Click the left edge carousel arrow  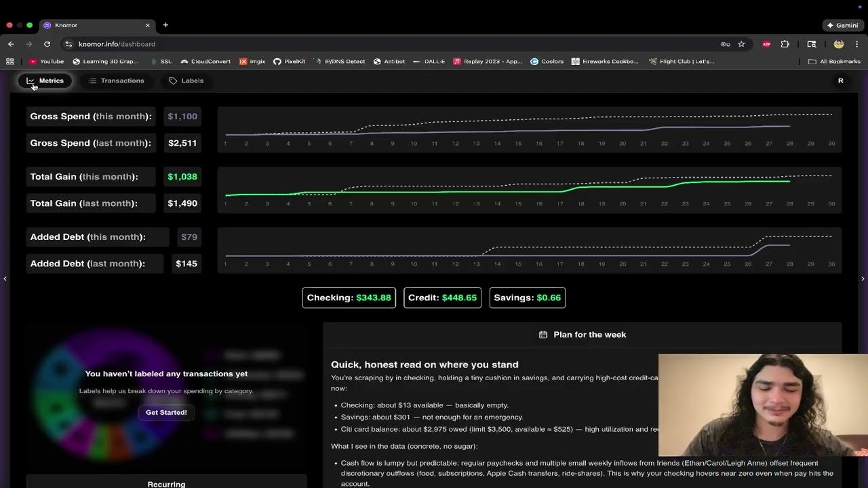tap(5, 279)
